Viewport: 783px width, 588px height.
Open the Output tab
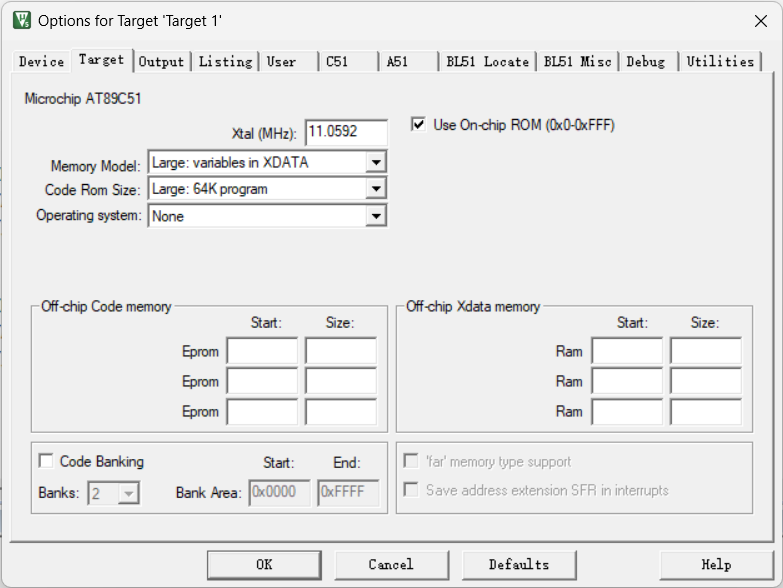pos(161,62)
